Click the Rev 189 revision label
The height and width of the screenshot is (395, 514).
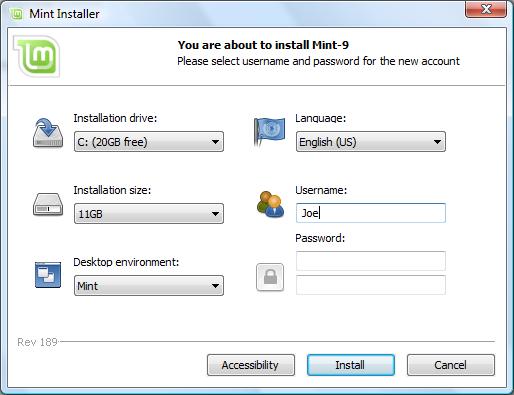tap(37, 342)
